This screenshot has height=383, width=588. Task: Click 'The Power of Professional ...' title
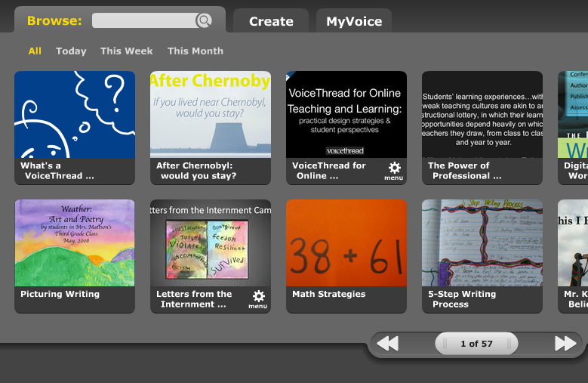(x=465, y=171)
